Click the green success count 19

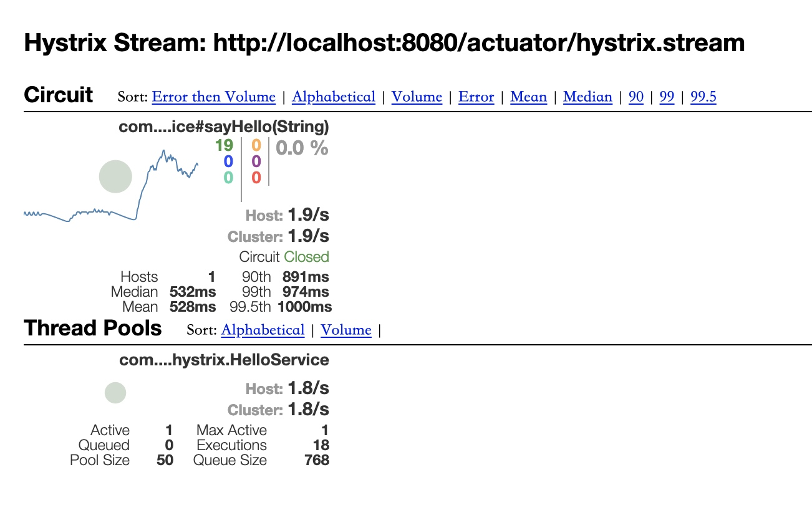pyautogui.click(x=224, y=146)
